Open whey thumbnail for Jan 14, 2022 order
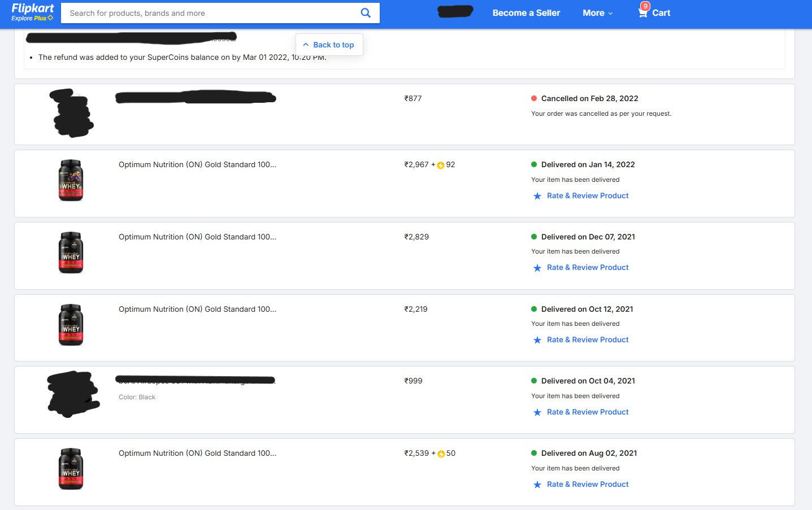 click(x=71, y=180)
